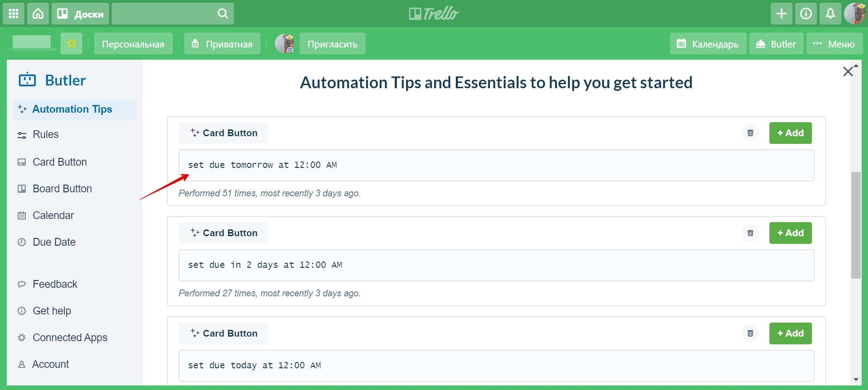868x390 pixels.
Task: Open the profile avatar in top corner
Action: point(854,14)
